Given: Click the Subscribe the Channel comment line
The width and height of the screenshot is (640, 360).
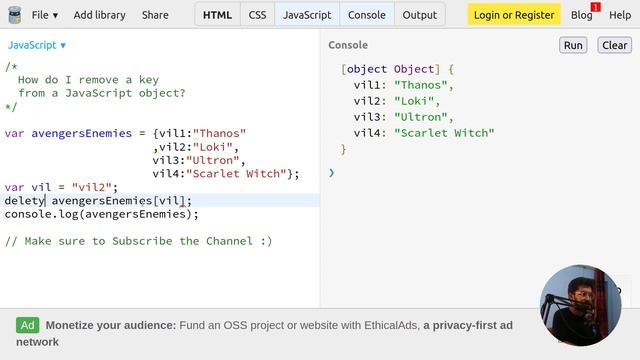Looking at the screenshot, I should click(x=138, y=241).
